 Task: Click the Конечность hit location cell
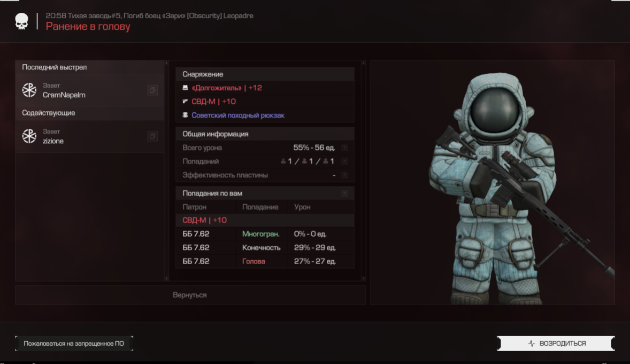(x=261, y=247)
